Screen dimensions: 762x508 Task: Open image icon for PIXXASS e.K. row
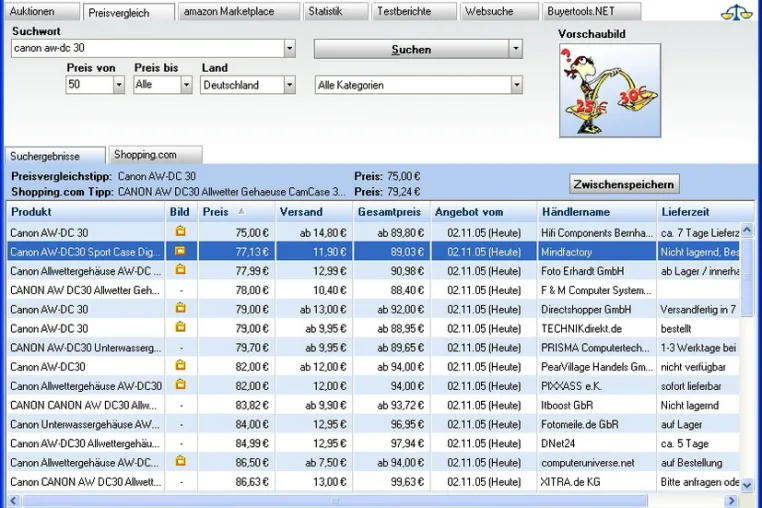coord(180,385)
